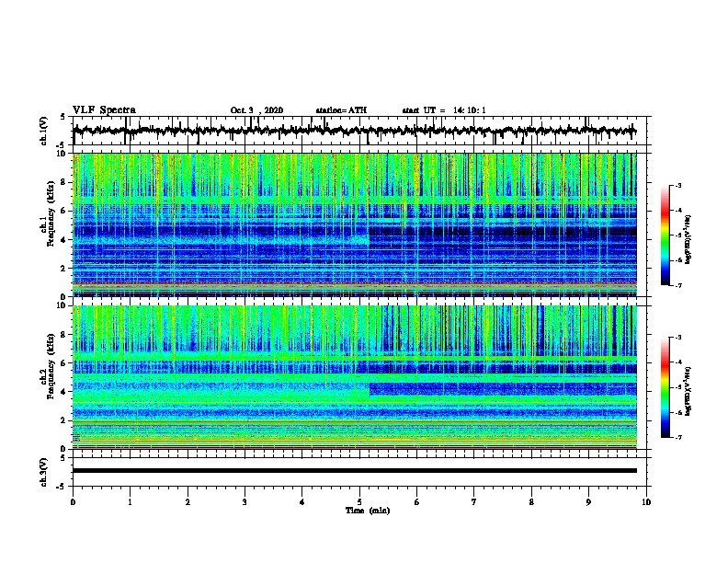Click the ch.1 colorbar log(PSD) label
Image resolution: width=728 pixels, height=563 pixels.
(x=688, y=239)
